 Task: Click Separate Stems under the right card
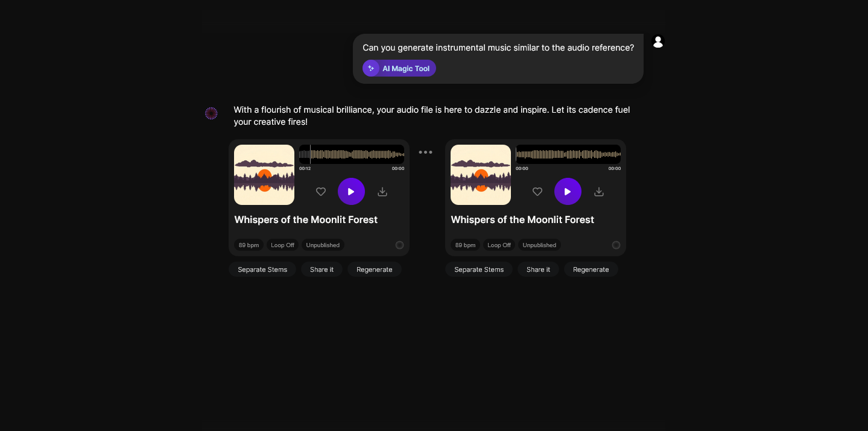pyautogui.click(x=479, y=269)
